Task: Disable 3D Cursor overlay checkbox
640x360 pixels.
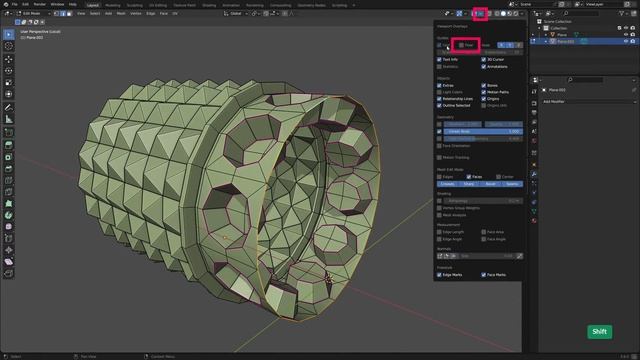Action: tap(484, 60)
